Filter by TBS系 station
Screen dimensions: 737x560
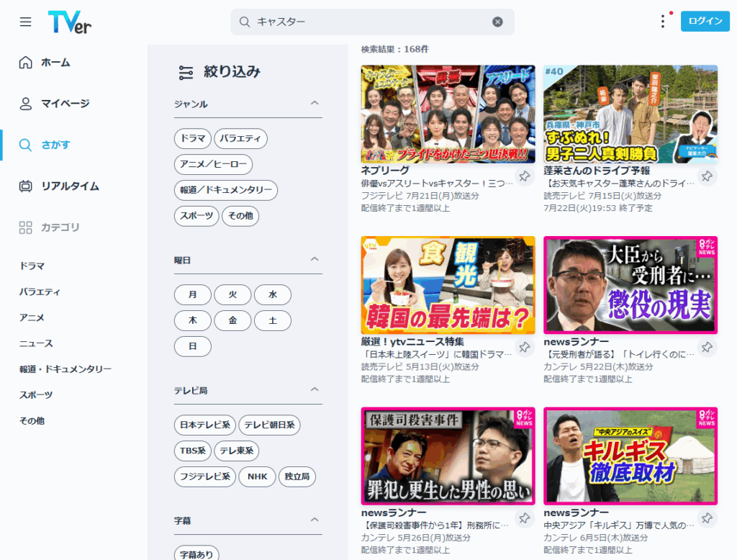tap(193, 451)
